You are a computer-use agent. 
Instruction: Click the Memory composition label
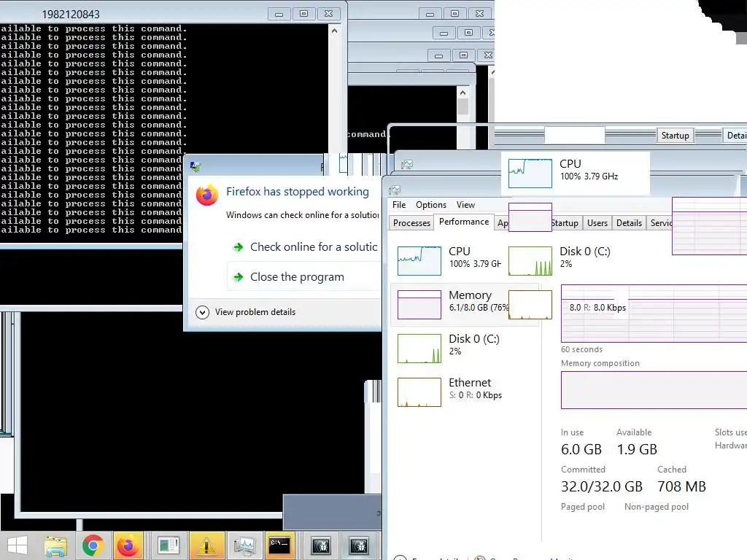600,363
